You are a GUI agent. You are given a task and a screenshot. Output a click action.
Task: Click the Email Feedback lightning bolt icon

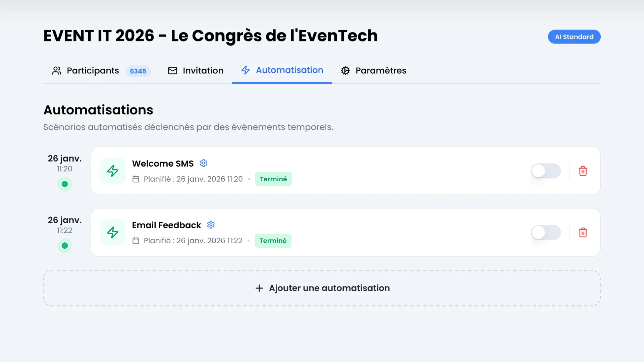click(x=112, y=232)
